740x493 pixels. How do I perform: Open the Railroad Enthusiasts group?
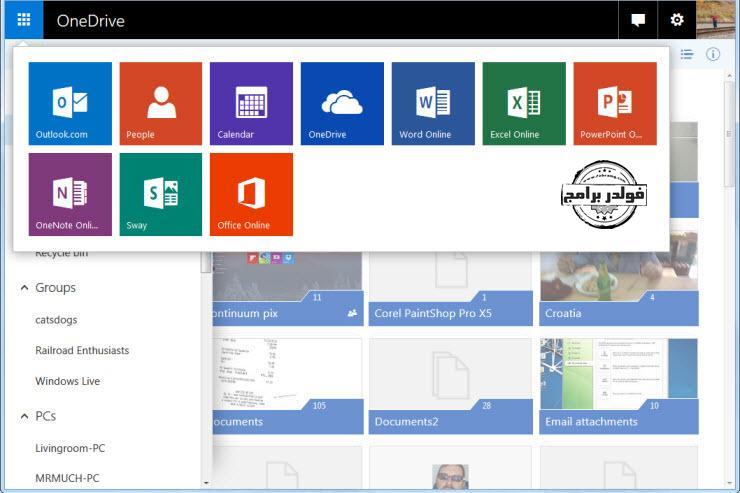(x=82, y=351)
